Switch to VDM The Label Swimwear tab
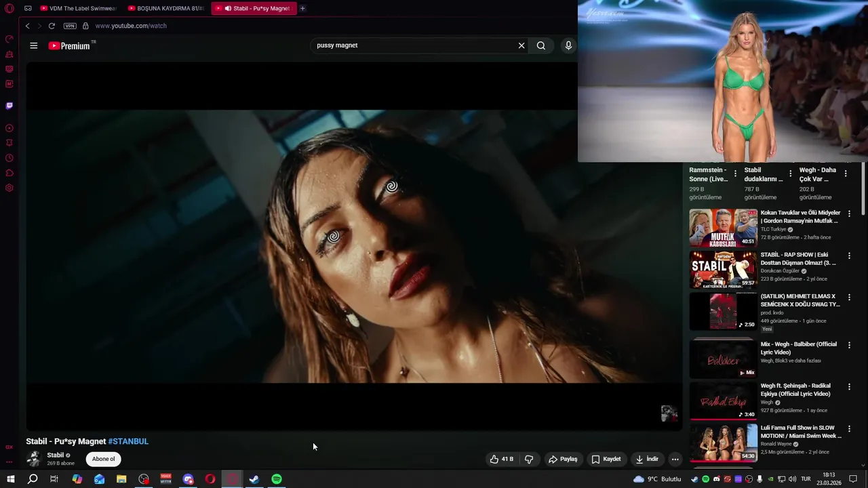Viewport: 868px width, 488px height. pyautogui.click(x=77, y=8)
